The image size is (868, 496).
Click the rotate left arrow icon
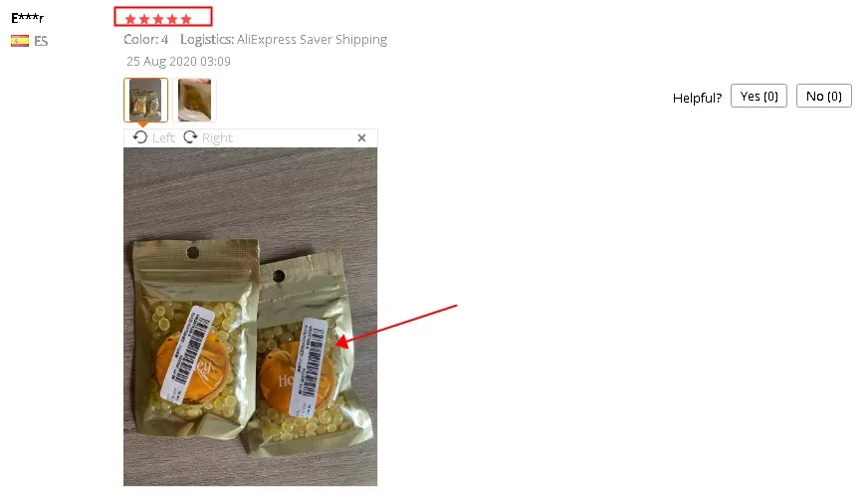coord(140,136)
